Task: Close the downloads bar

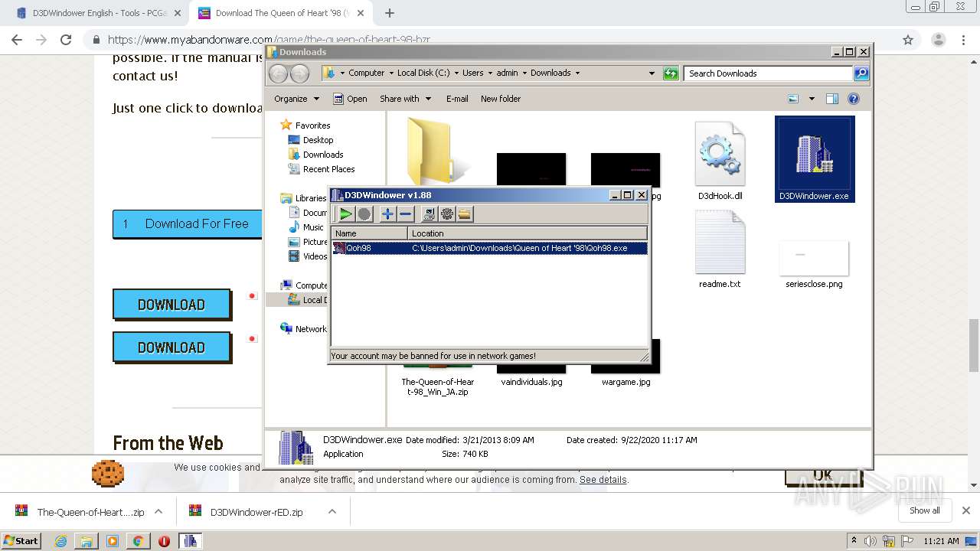Action: pos(965,510)
